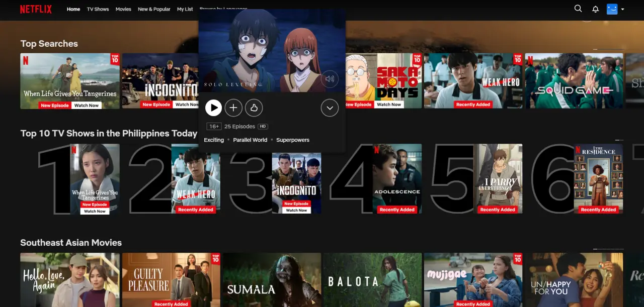Open Hello, Love, Again movie thumbnail
Viewport: 644px width, 307px height.
click(70, 280)
